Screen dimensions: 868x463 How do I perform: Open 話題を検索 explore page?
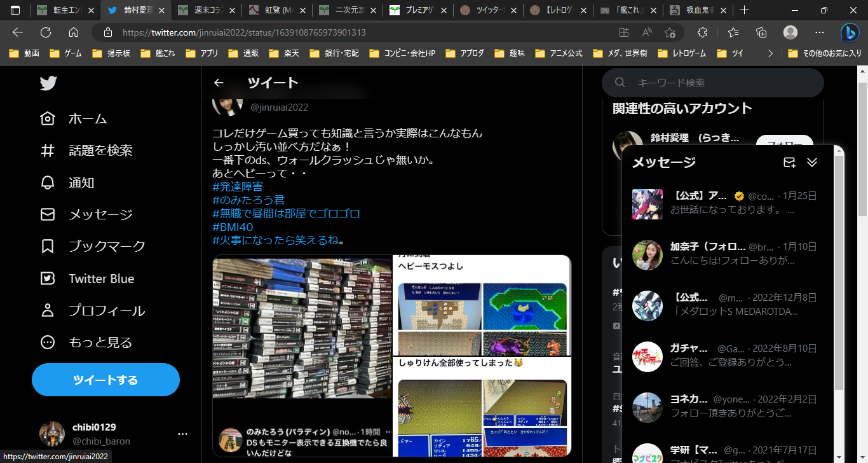coord(86,151)
